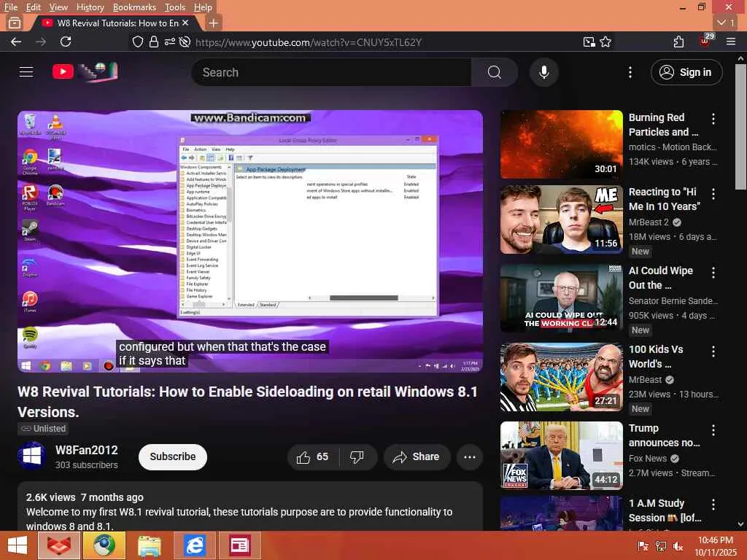Open W8Fan2012 channel avatar
The height and width of the screenshot is (560, 747).
tap(32, 456)
